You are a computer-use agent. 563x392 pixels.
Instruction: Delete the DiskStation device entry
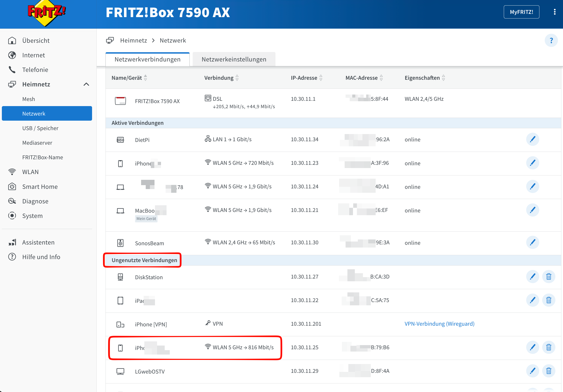pyautogui.click(x=548, y=277)
